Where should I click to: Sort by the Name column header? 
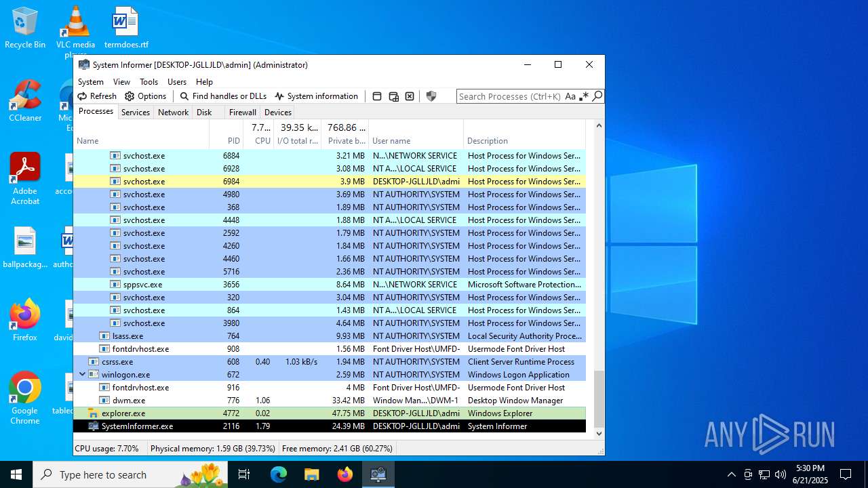[x=142, y=134]
